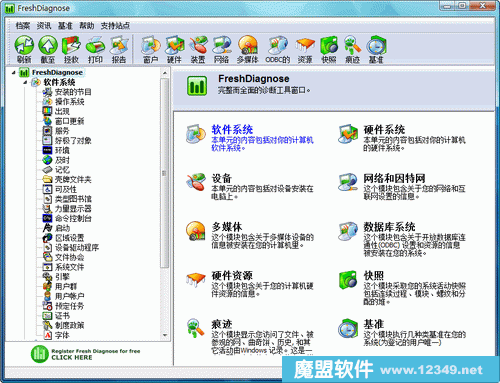Click the 痕迹 magnifier module icon
This screenshot has width=500, height=383.
[x=196, y=328]
